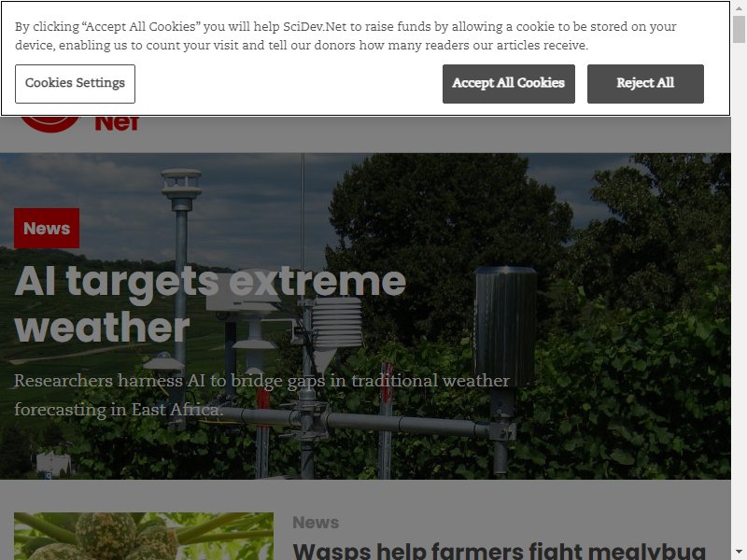Accept all cookies on the banner
This screenshot has height=560, width=747.
pyautogui.click(x=508, y=84)
